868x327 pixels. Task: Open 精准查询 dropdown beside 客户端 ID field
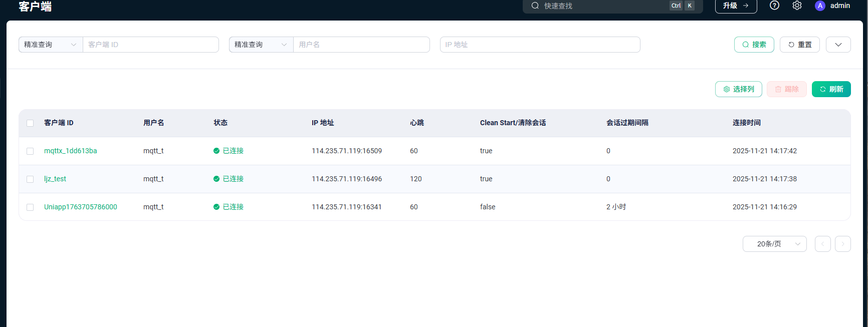[51, 45]
